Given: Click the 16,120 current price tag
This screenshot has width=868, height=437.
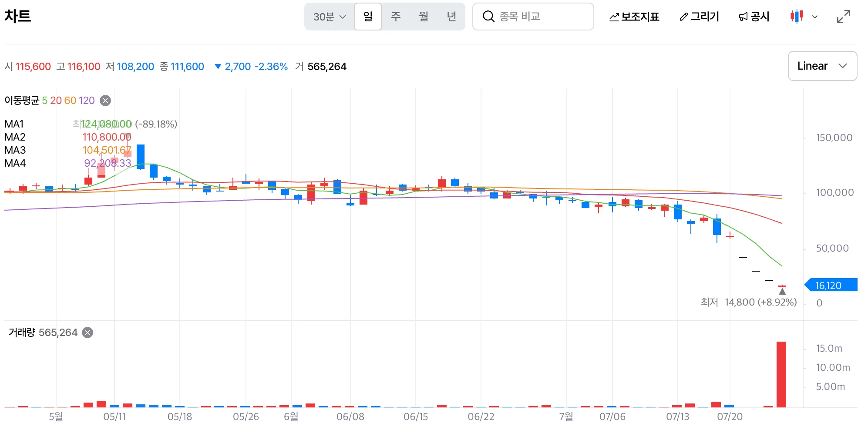Looking at the screenshot, I should [831, 285].
